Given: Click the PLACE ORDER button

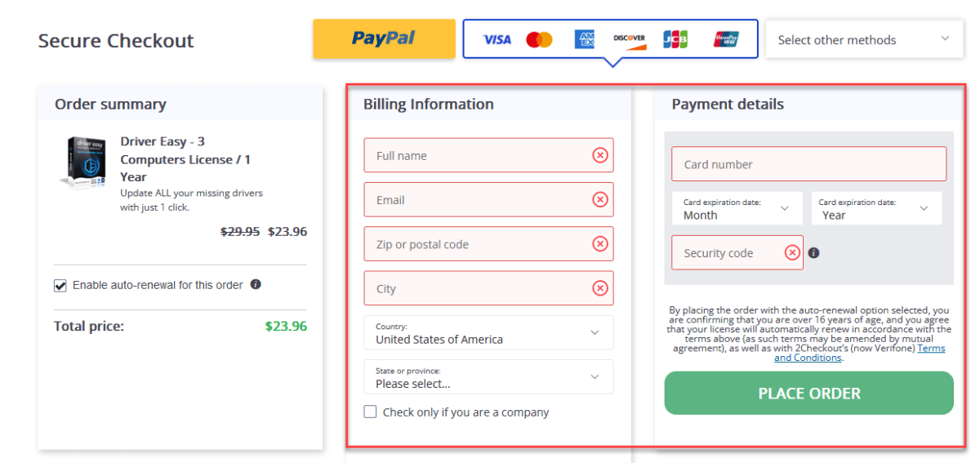Looking at the screenshot, I should [808, 393].
